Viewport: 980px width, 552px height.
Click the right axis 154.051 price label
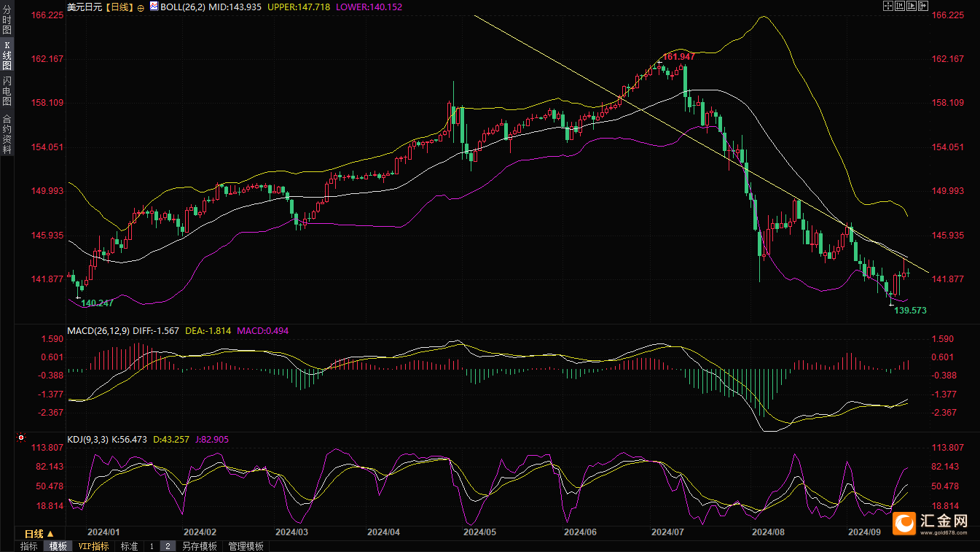948,147
